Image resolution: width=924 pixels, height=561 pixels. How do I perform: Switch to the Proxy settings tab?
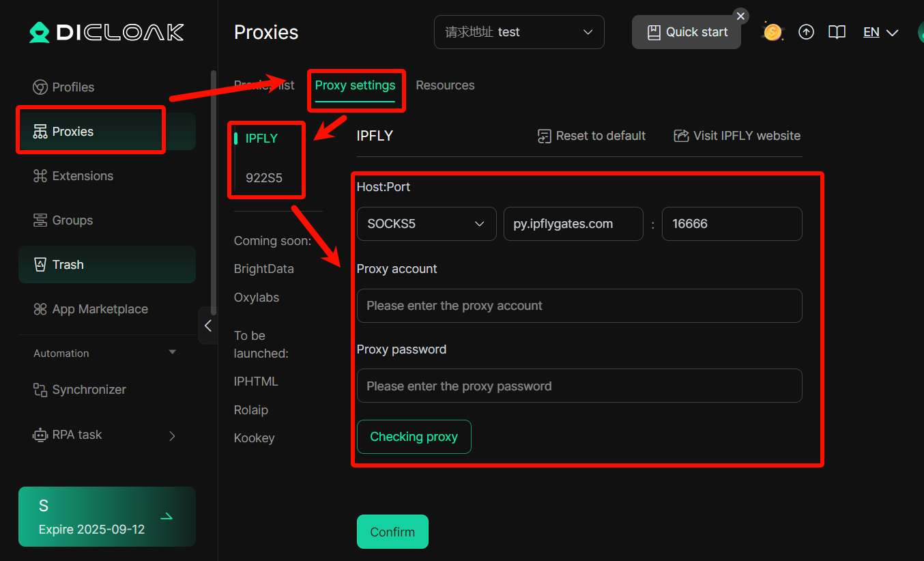click(x=355, y=85)
